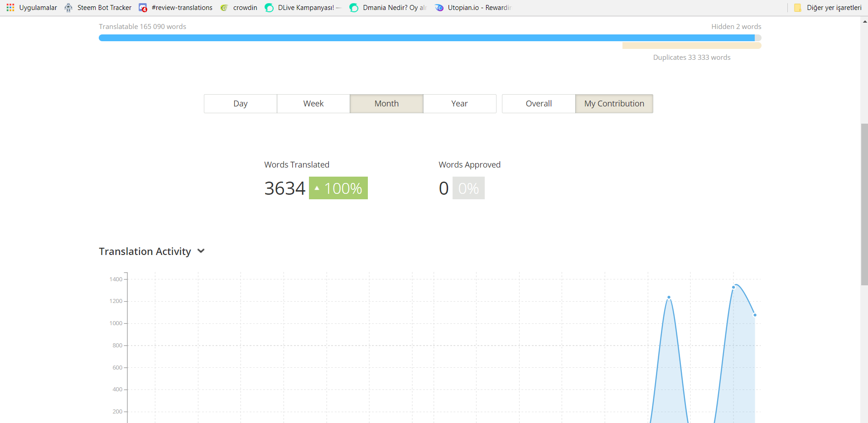
Task: Expand the Translation Activity chevron
Action: 201,251
